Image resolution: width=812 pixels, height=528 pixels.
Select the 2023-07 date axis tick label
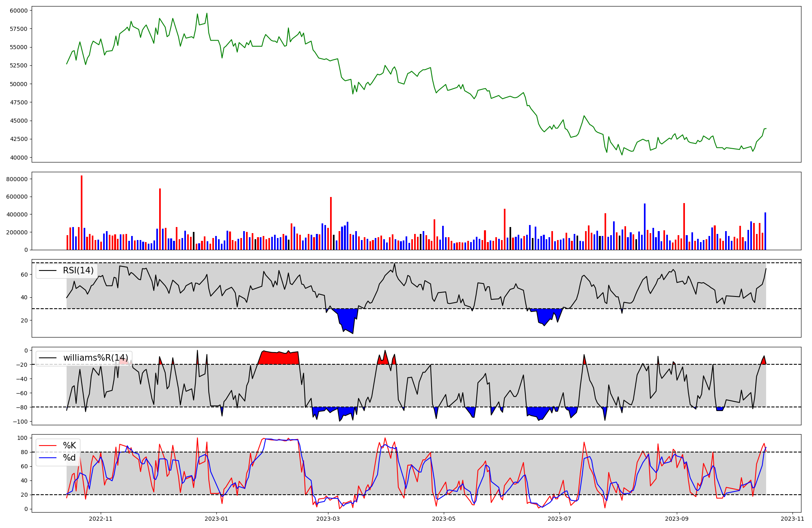(x=559, y=519)
